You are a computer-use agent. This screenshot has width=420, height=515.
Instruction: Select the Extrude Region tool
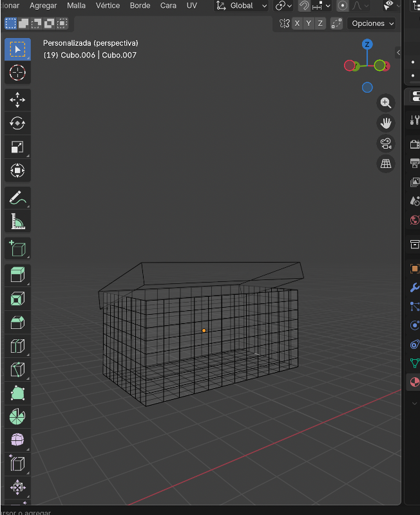[x=17, y=275]
